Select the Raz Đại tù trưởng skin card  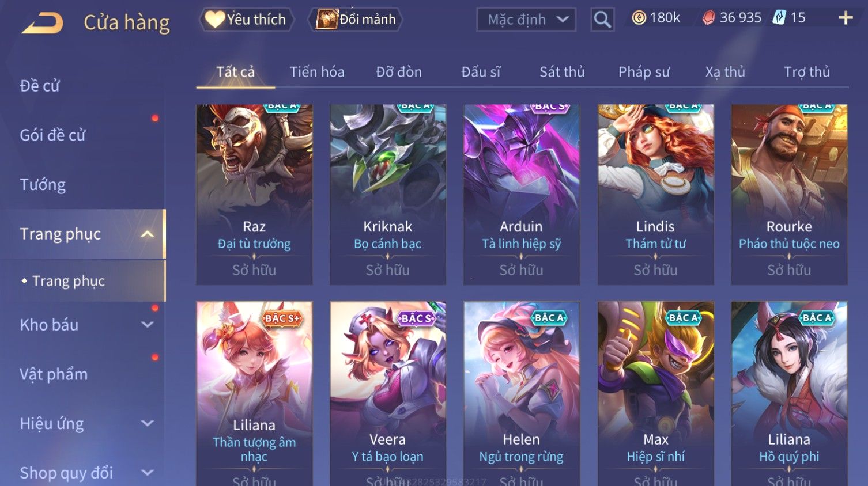(254, 195)
